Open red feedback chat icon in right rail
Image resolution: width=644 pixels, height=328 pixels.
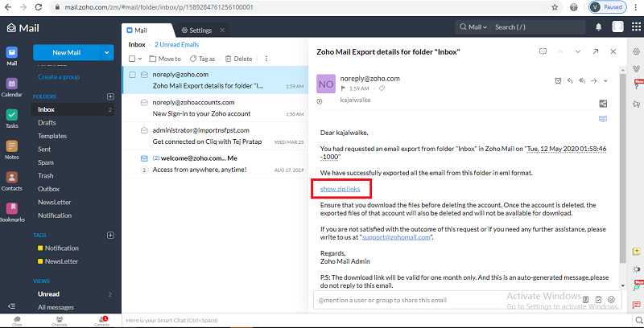pyautogui.click(x=637, y=305)
